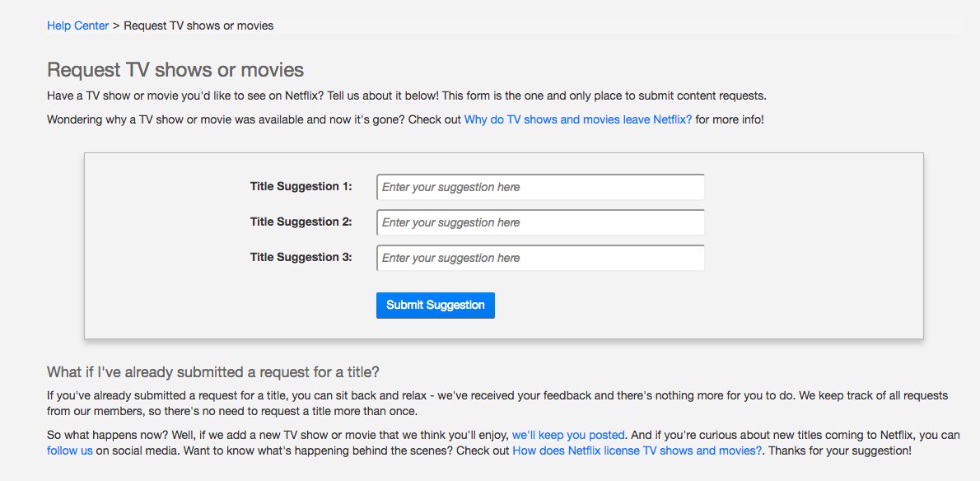
Task: Click into the Title Suggestion 2 text box
Action: (540, 222)
